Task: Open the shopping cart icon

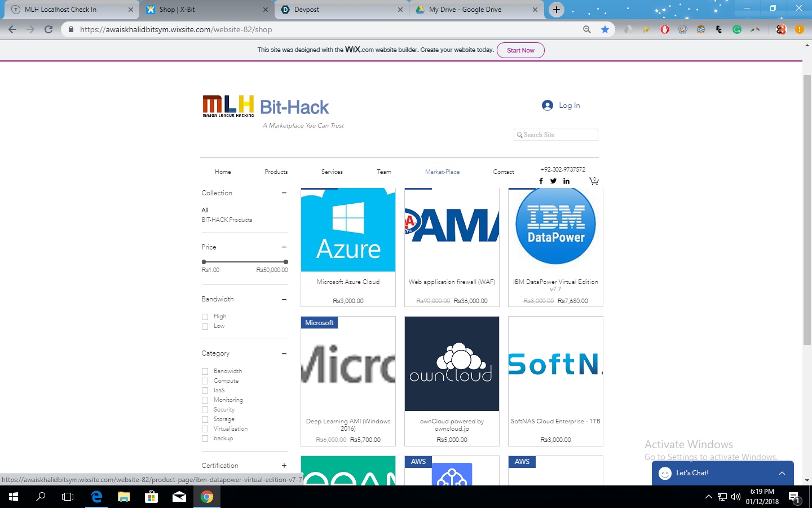Action: [594, 181]
